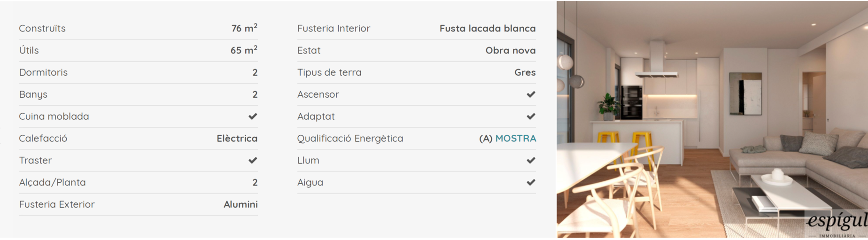
Task: Select the Útils 65 m² value
Action: click(x=244, y=50)
